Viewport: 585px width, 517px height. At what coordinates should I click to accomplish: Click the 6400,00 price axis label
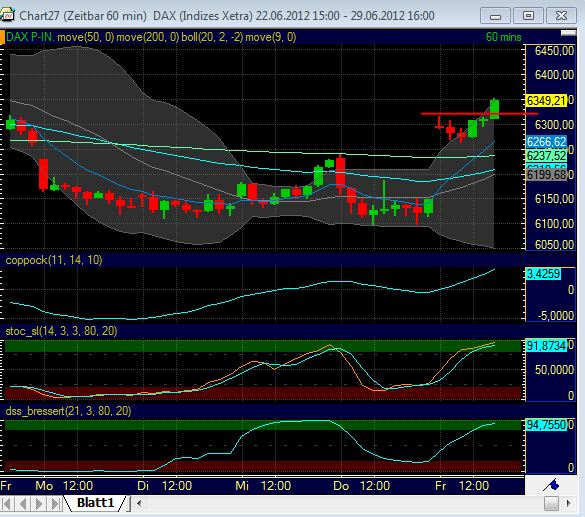(x=554, y=75)
